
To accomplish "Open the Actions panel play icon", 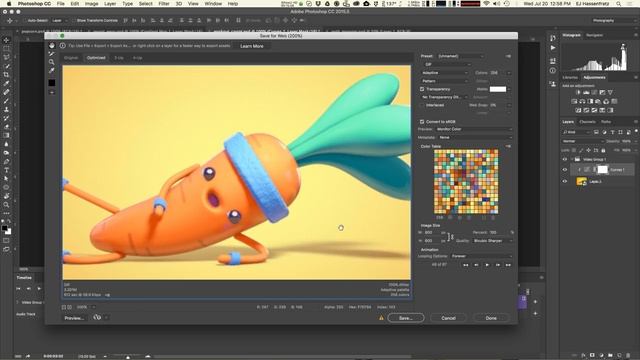I will coord(553,48).
